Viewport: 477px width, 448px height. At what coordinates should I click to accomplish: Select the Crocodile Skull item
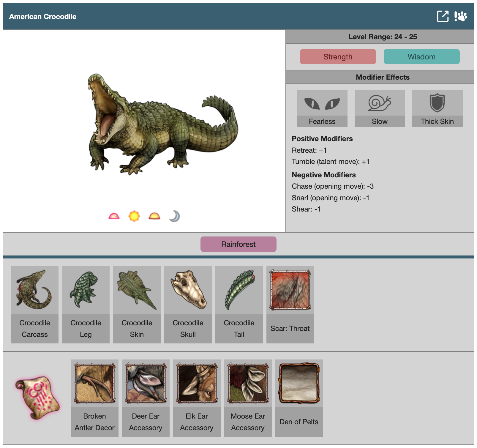tap(188, 305)
